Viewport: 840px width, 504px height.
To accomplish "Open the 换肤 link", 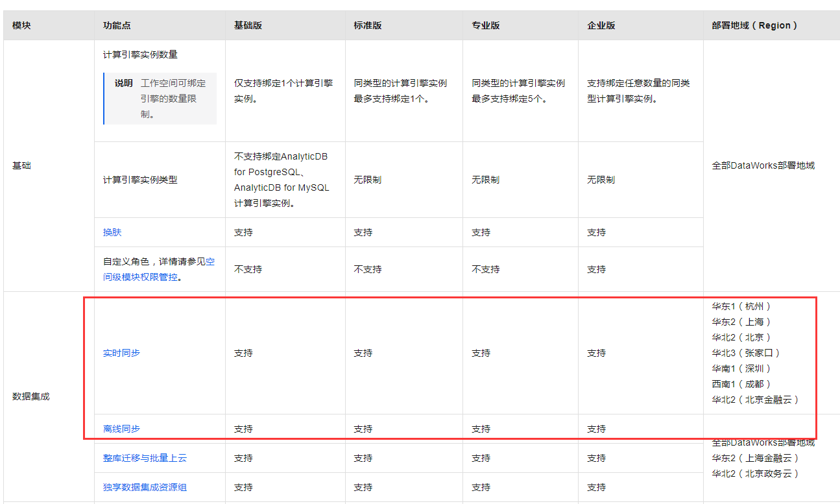I will point(112,232).
